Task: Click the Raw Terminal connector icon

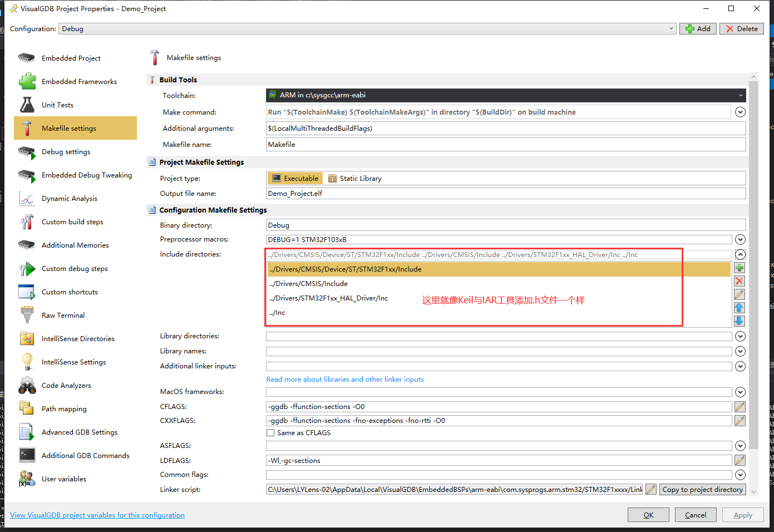Action: (27, 315)
